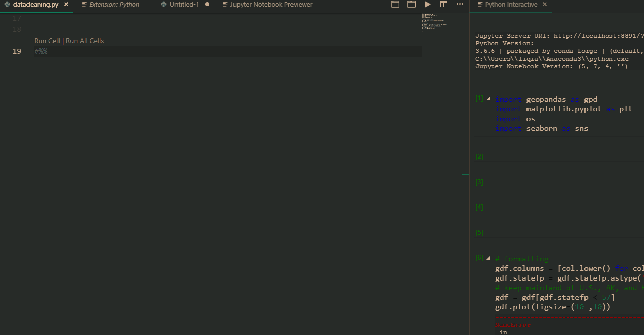Screen dimensions: 644x335
Task: Click the split editor icon
Action: (444, 5)
